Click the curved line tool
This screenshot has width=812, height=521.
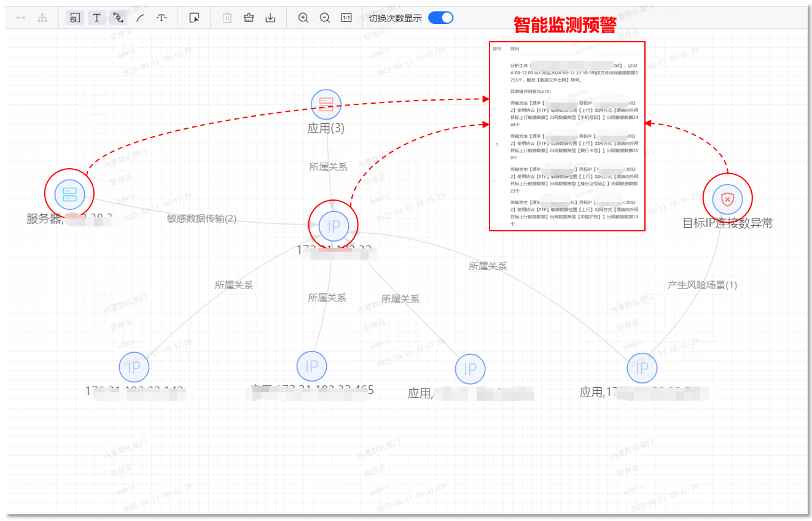point(139,18)
